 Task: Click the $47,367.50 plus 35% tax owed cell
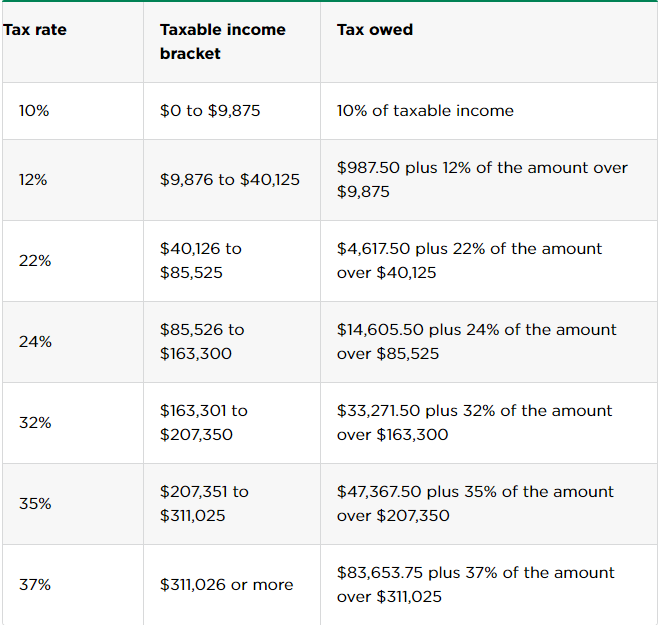(475, 504)
